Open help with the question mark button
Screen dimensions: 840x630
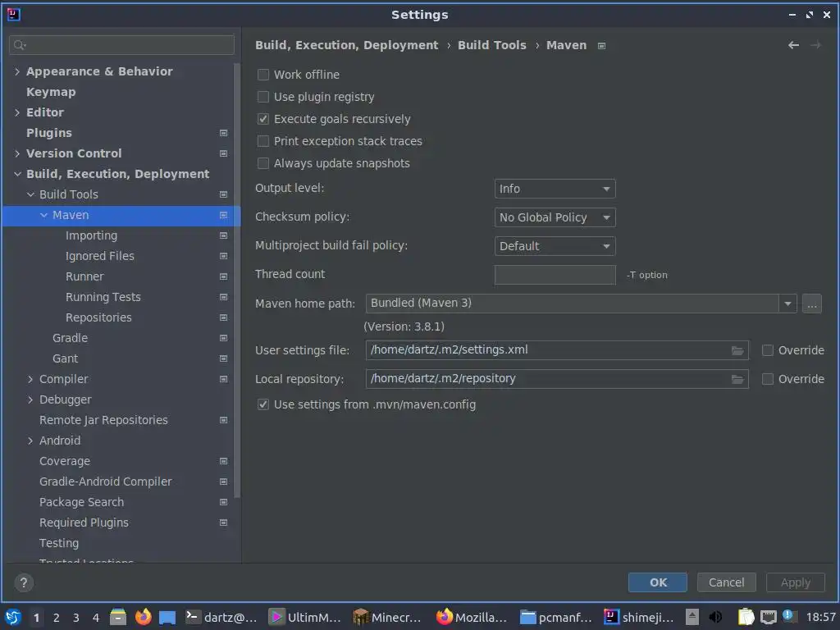tap(24, 582)
